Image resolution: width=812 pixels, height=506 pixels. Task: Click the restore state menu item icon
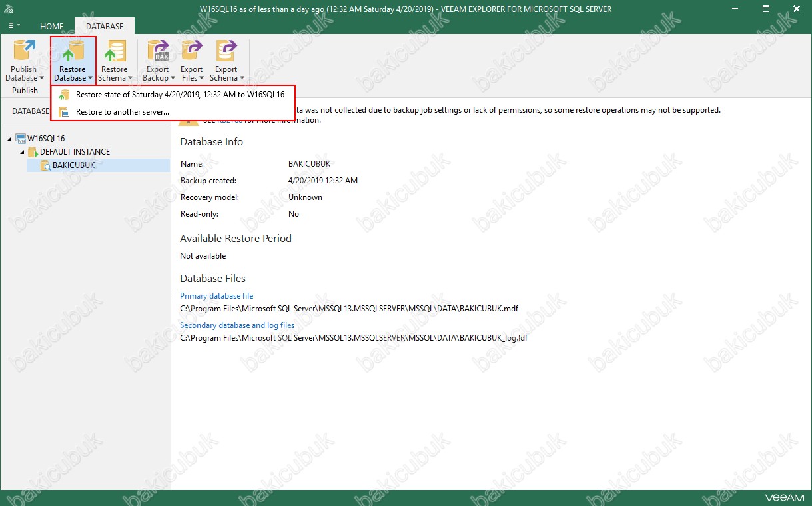pyautogui.click(x=63, y=95)
